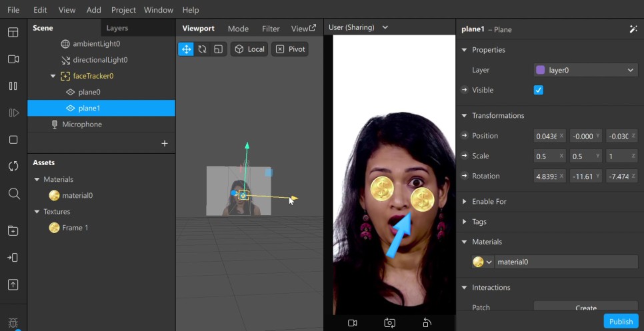Click the Rotation Y input field

point(586,176)
